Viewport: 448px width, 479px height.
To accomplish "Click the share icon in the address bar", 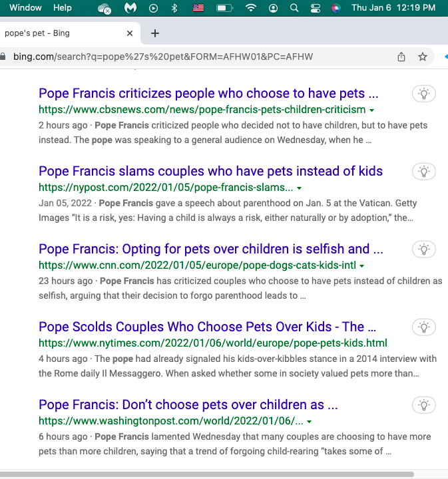I will tap(401, 57).
